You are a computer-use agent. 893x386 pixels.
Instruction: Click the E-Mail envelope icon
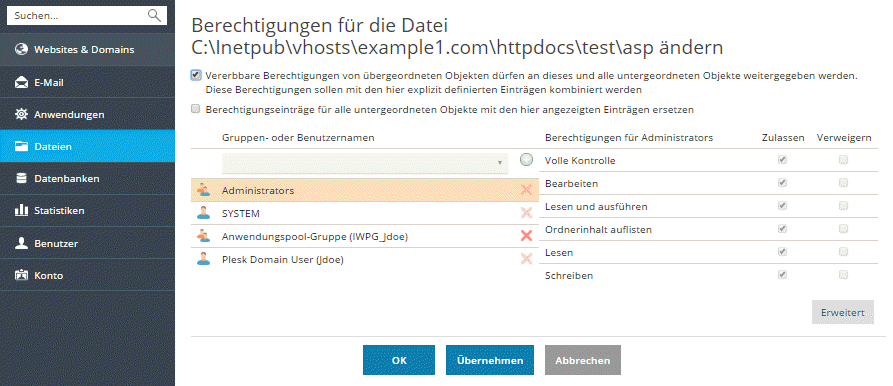21,83
